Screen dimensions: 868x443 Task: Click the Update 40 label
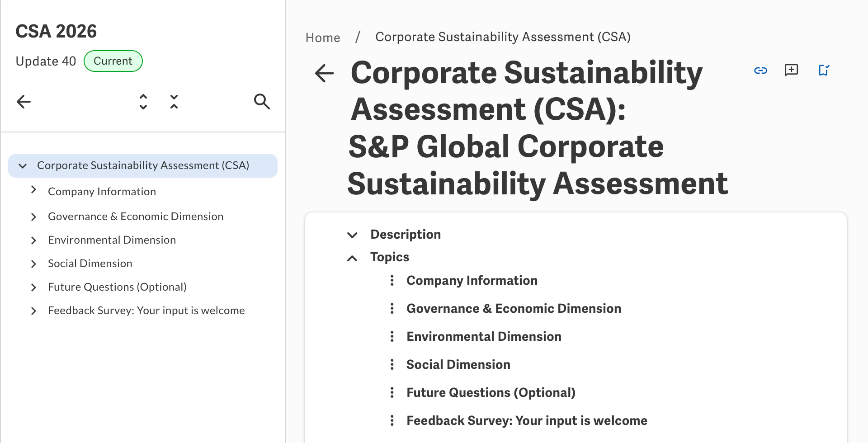coord(46,61)
